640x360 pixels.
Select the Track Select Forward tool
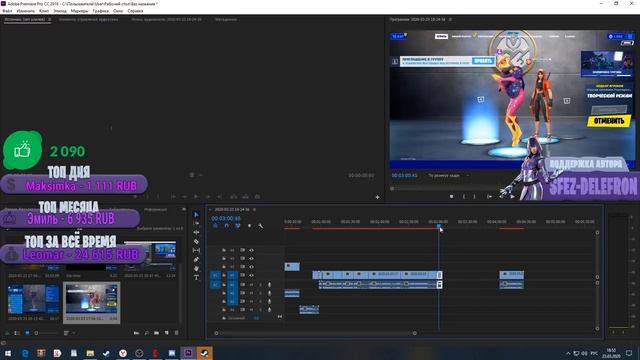196,223
